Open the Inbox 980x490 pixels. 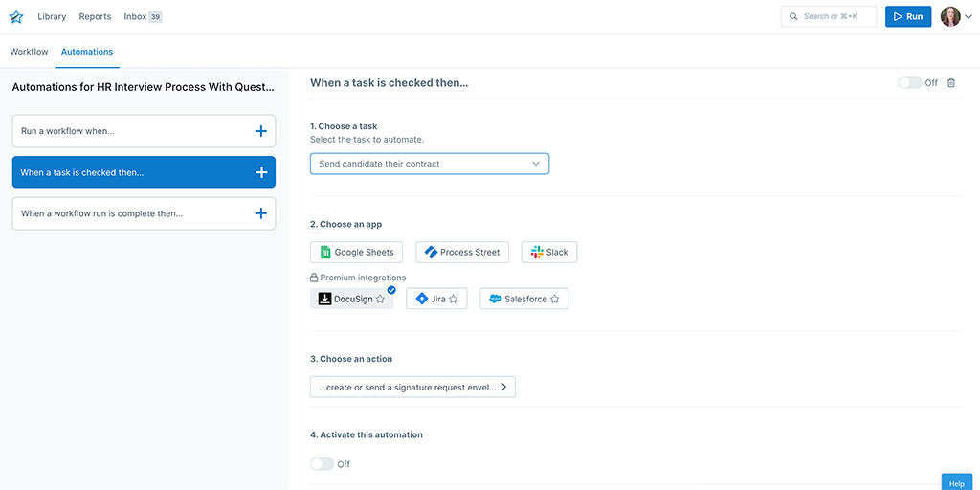[135, 17]
